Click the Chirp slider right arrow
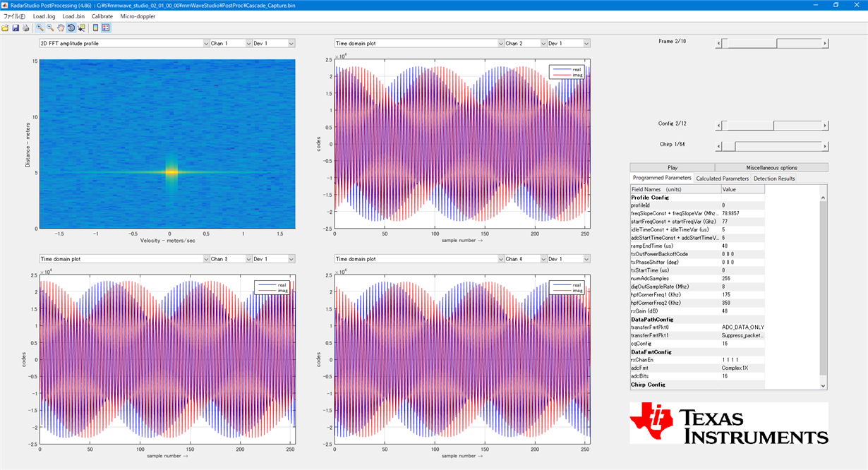This screenshot has height=470, width=868. click(x=824, y=147)
